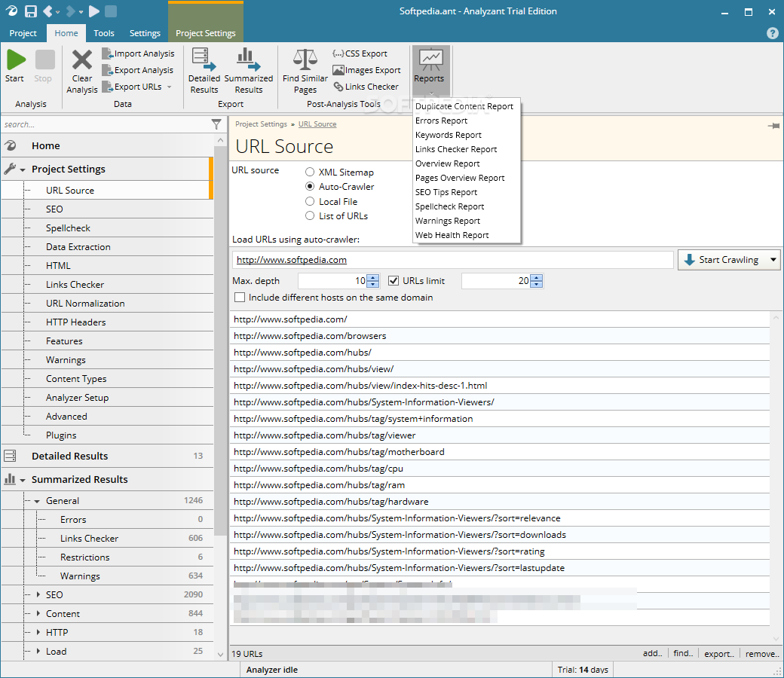
Task: Start the analysis with green Start button
Action: [x=16, y=66]
